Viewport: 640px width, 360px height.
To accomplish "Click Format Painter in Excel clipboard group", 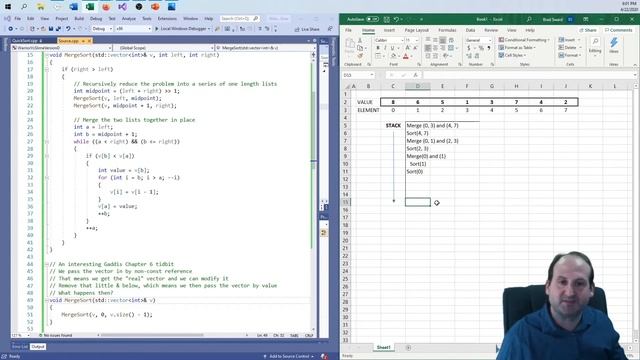I will click(360, 56).
